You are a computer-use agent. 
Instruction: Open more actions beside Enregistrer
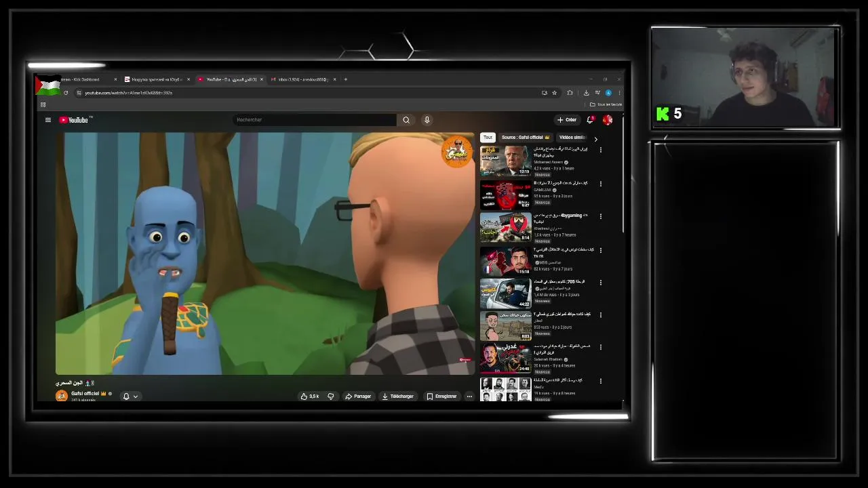[469, 396]
